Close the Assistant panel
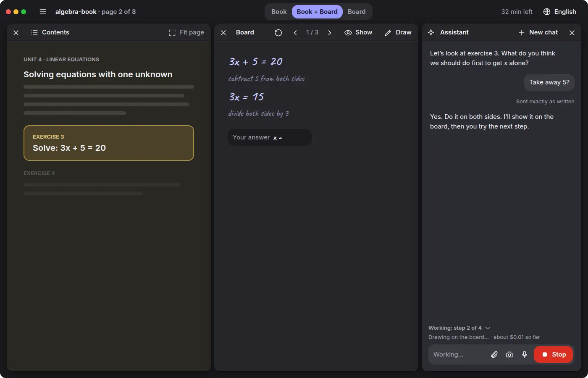Screen dimensions: 588x378 coord(572,33)
